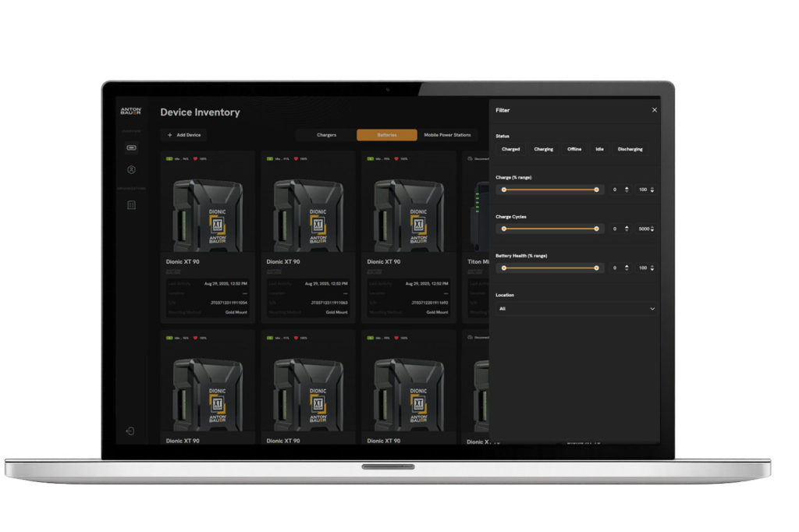Open the organizations table sidebar icon
Image resolution: width=799 pixels, height=532 pixels.
point(131,205)
